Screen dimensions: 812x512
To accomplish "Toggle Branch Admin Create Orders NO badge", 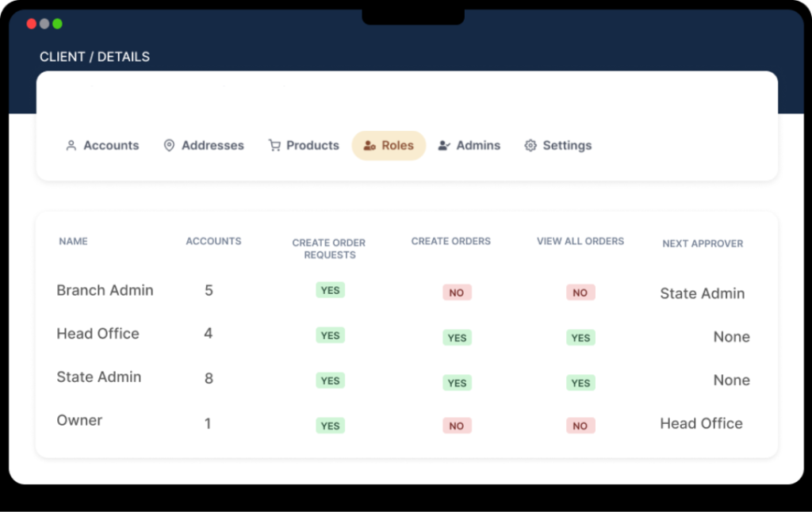I will pos(457,292).
